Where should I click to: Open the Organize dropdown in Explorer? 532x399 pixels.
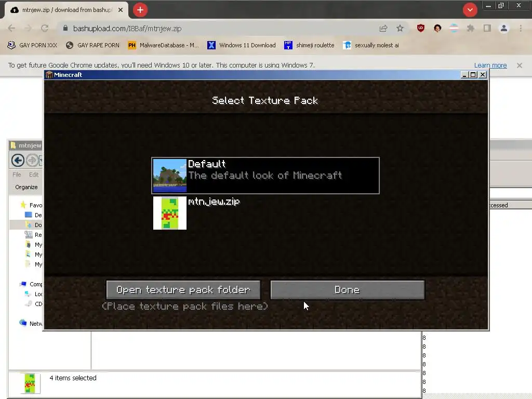tap(26, 187)
